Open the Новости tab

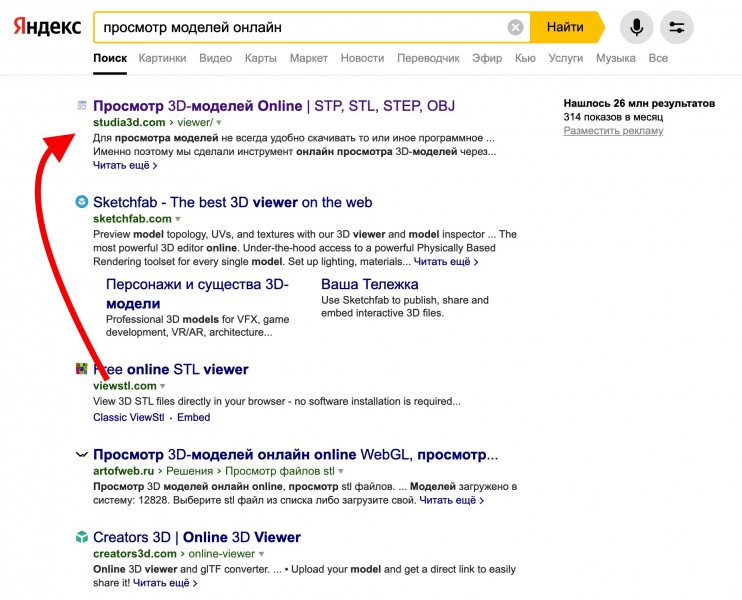pos(362,58)
